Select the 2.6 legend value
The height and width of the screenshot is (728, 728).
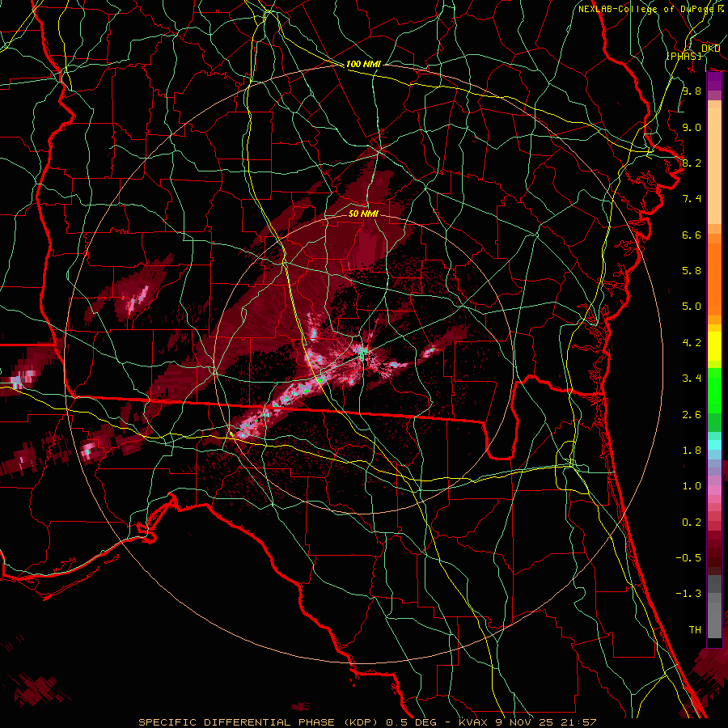(692, 415)
